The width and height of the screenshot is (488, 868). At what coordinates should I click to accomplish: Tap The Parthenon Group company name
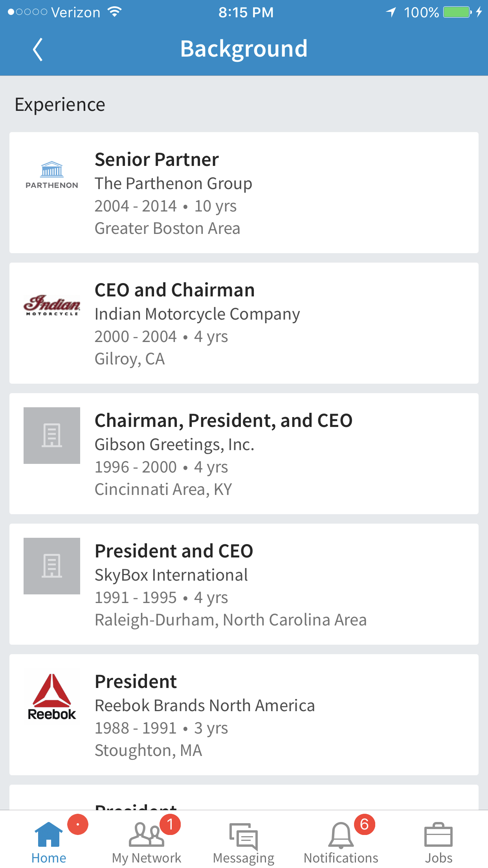tap(173, 184)
